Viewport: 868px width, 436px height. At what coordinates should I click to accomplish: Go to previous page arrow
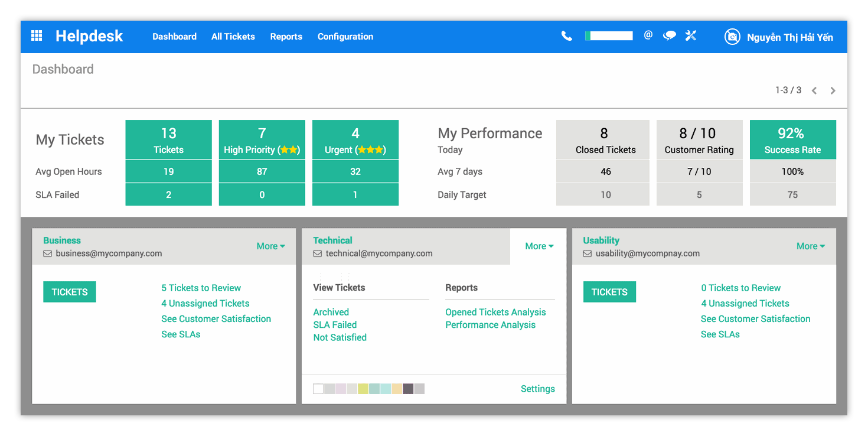[x=814, y=90]
